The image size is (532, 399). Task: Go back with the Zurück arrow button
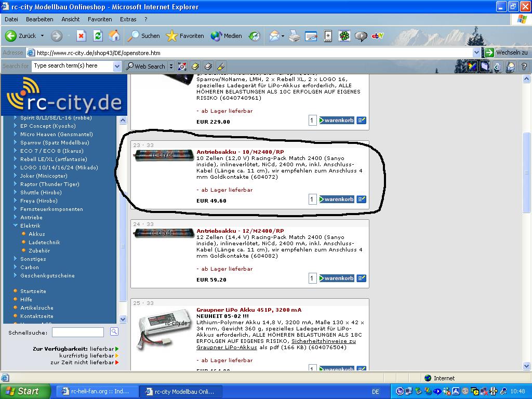coord(21,36)
